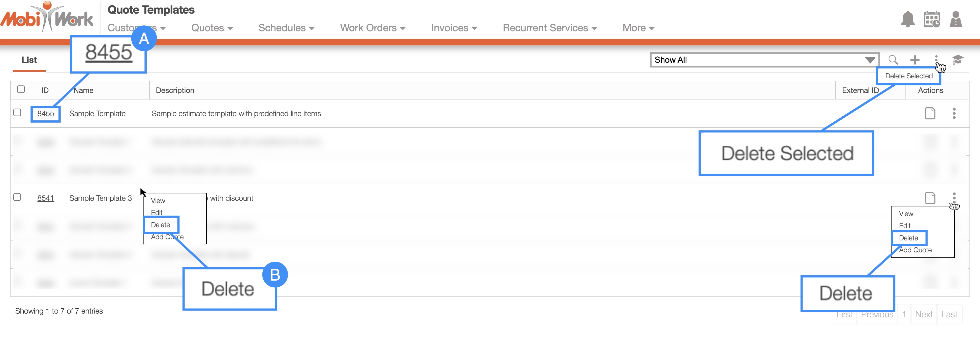
Task: Open the graduation cap help icon
Action: (x=958, y=60)
